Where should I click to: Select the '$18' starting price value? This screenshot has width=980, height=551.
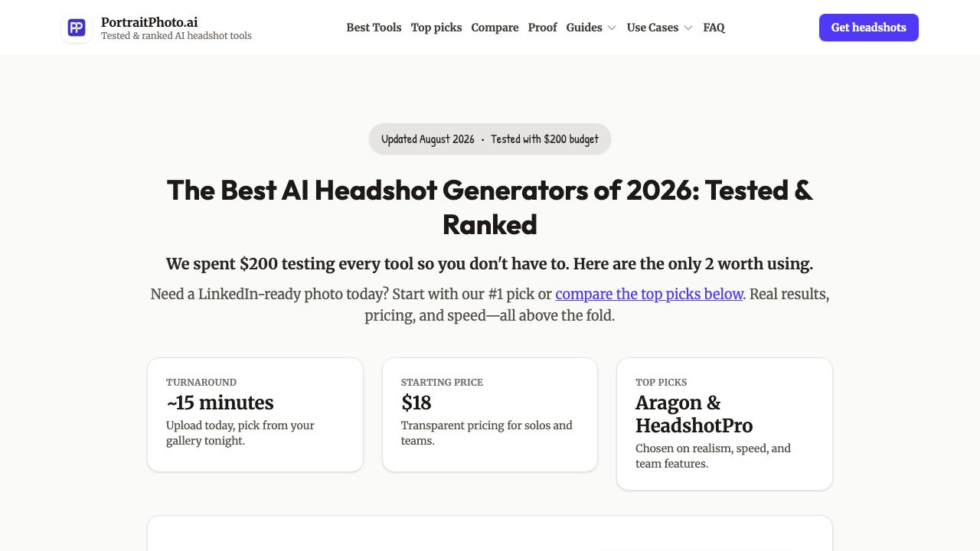416,403
